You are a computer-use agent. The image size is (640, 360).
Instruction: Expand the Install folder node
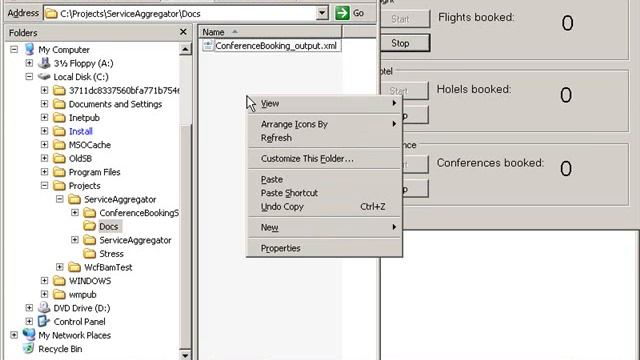point(44,131)
